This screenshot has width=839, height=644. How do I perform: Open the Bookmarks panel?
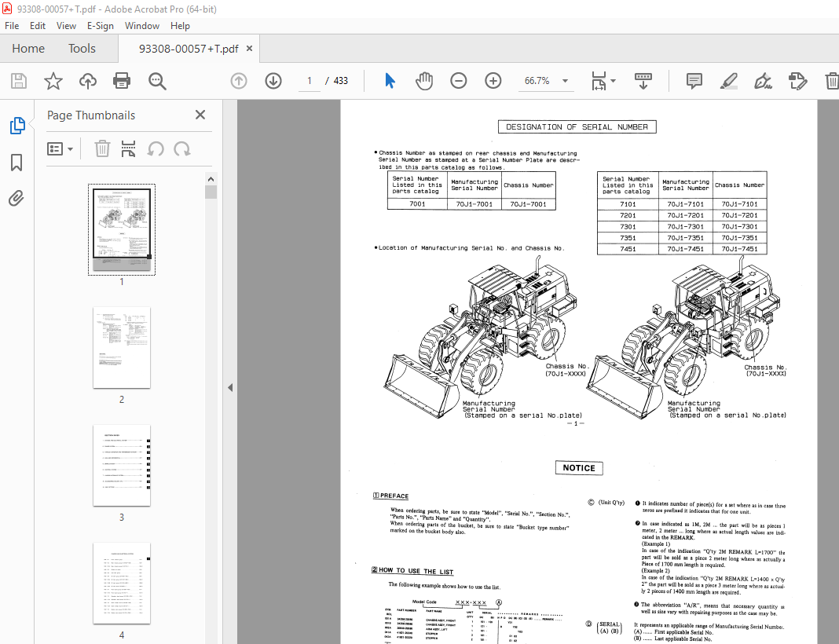[x=16, y=163]
